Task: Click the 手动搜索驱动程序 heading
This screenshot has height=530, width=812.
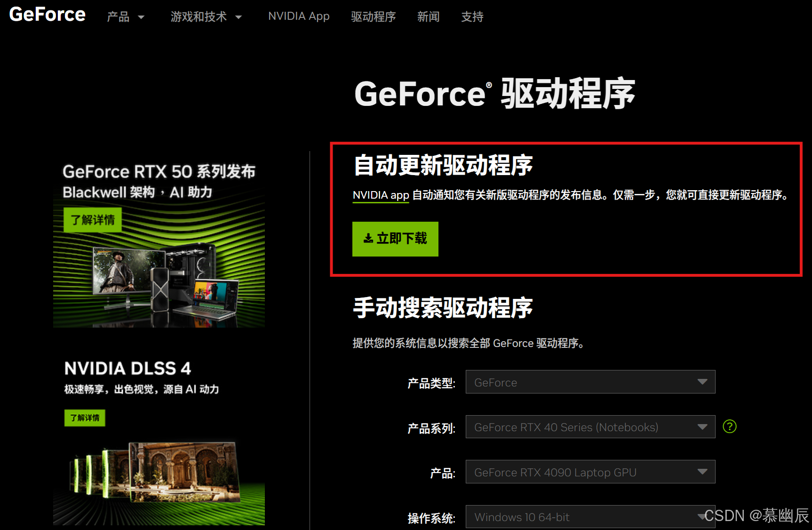Action: pyautogui.click(x=443, y=308)
